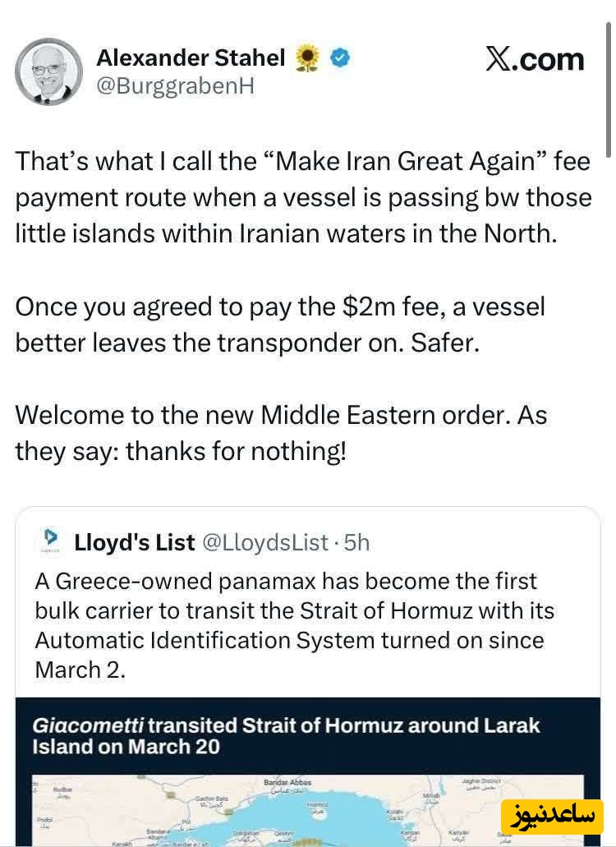Click the 5h timestamp on quoted post
This screenshot has height=847, width=616.
tap(356, 542)
